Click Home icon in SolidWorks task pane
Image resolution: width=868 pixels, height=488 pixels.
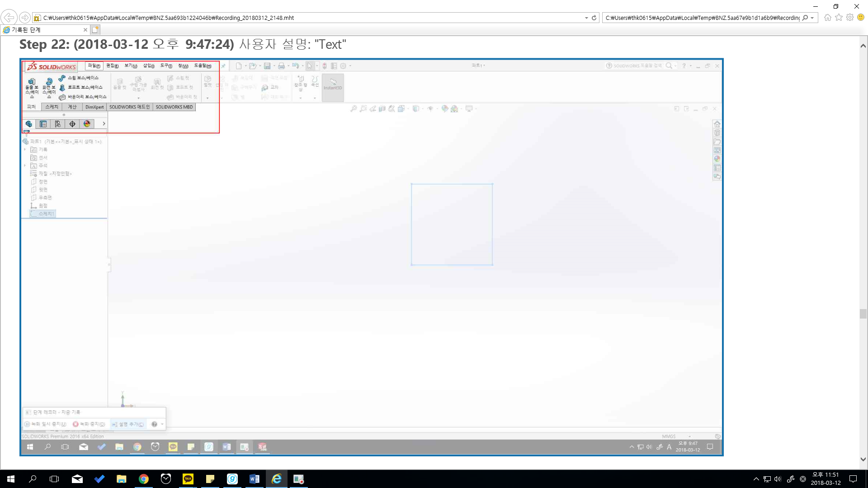717,124
